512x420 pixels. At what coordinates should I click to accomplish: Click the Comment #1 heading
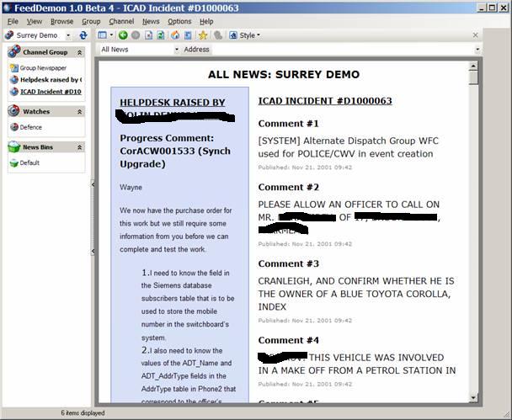[288, 124]
